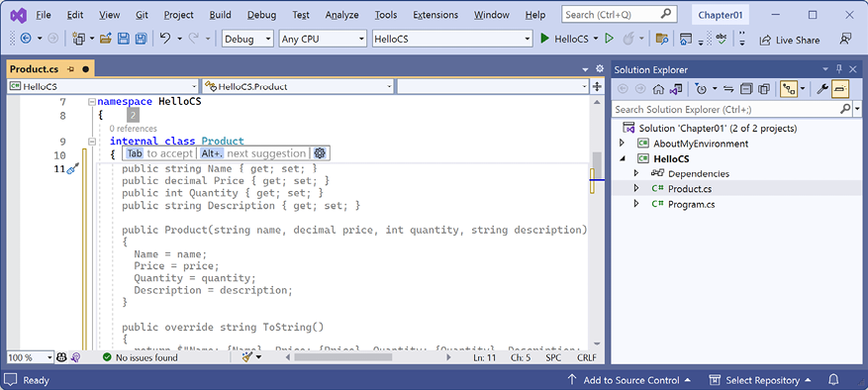Click the Collapse All icon in Solution Explorer
The width and height of the screenshot is (868, 390).
(x=747, y=89)
